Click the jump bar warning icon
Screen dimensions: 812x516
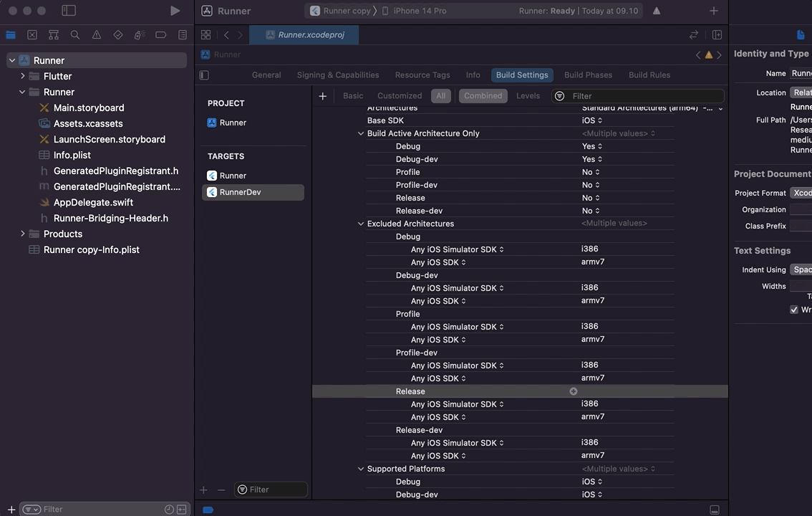click(708, 55)
